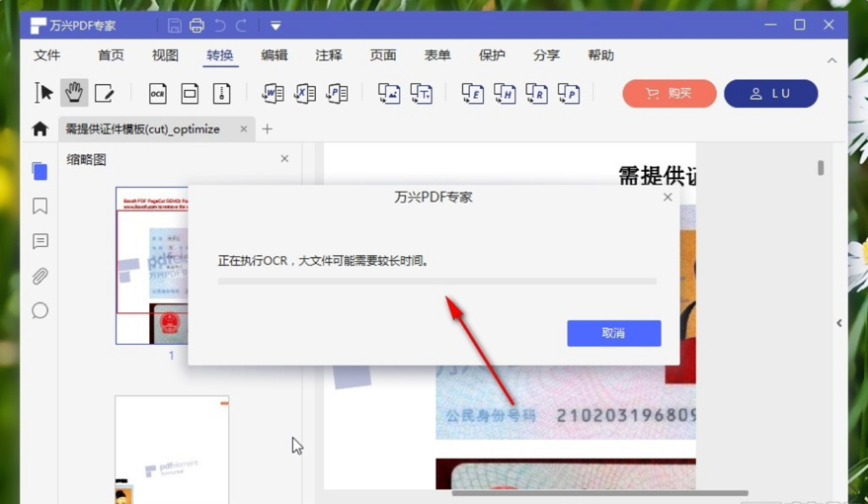Open the 保护 tab
The width and height of the screenshot is (868, 504).
coord(492,55)
